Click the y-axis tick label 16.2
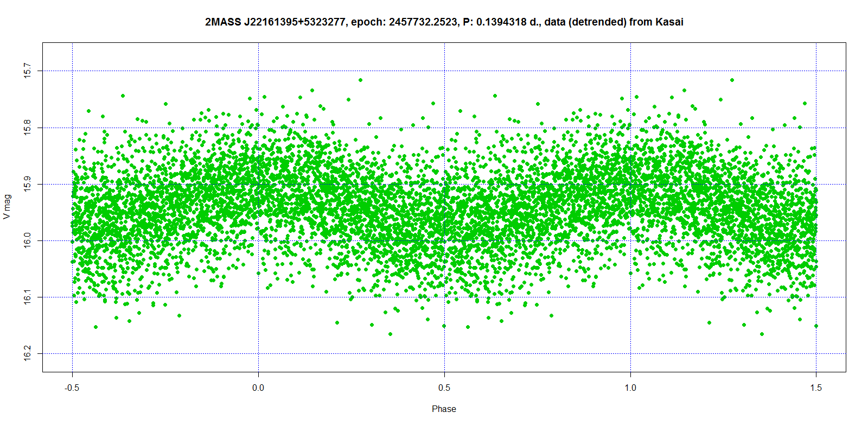Screen dimensions: 868x425 point(28,353)
